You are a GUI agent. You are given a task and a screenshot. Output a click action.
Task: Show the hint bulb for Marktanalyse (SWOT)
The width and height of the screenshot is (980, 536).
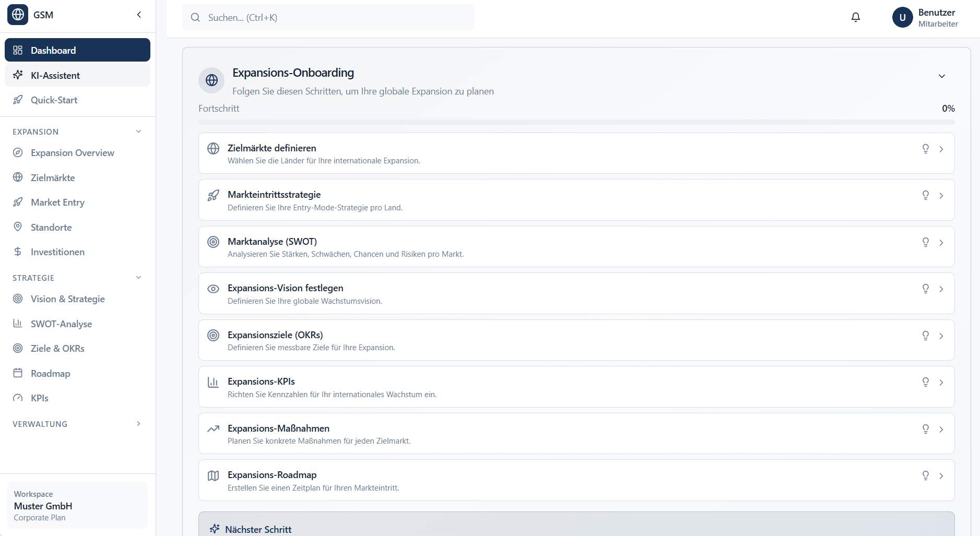926,242
